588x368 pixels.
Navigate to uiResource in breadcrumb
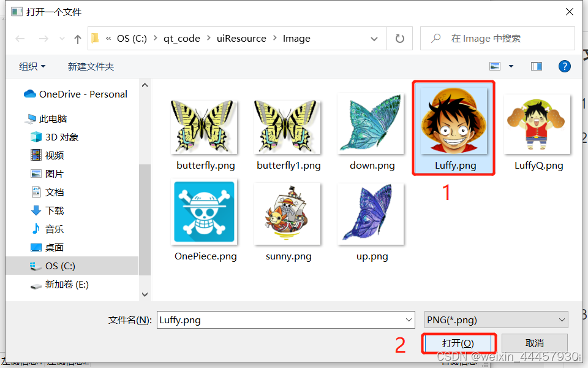click(241, 38)
